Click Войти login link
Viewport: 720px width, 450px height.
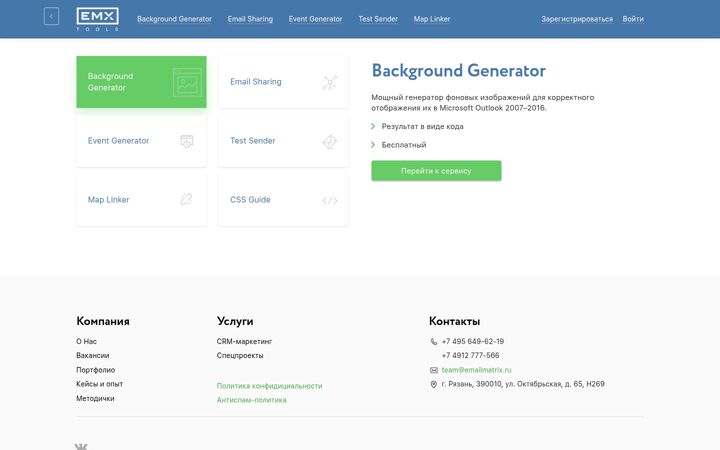pyautogui.click(x=633, y=19)
